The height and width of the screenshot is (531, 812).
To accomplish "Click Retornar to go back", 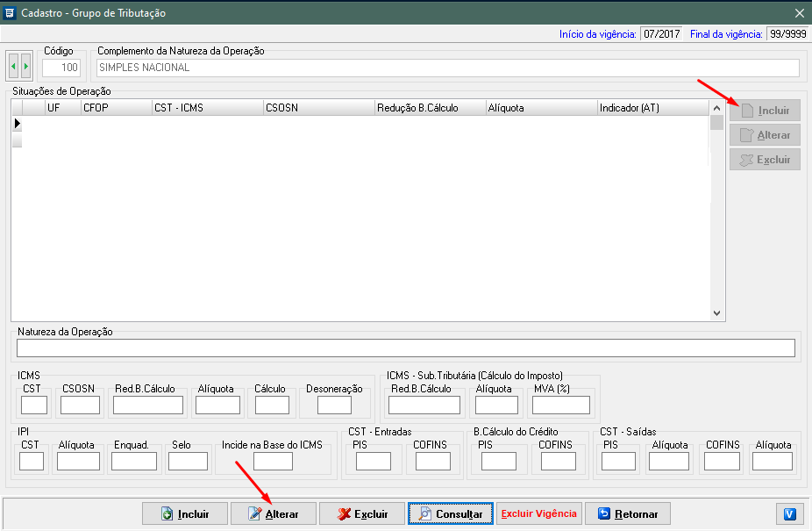I will point(627,513).
